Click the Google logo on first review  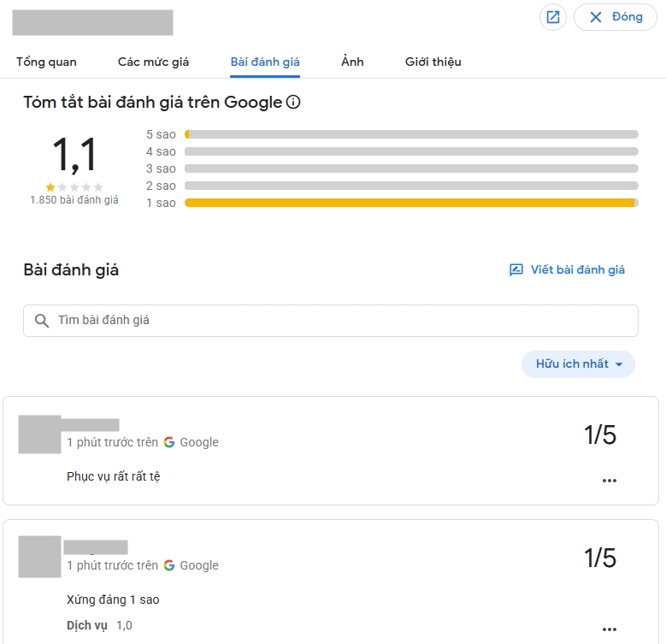pos(169,442)
